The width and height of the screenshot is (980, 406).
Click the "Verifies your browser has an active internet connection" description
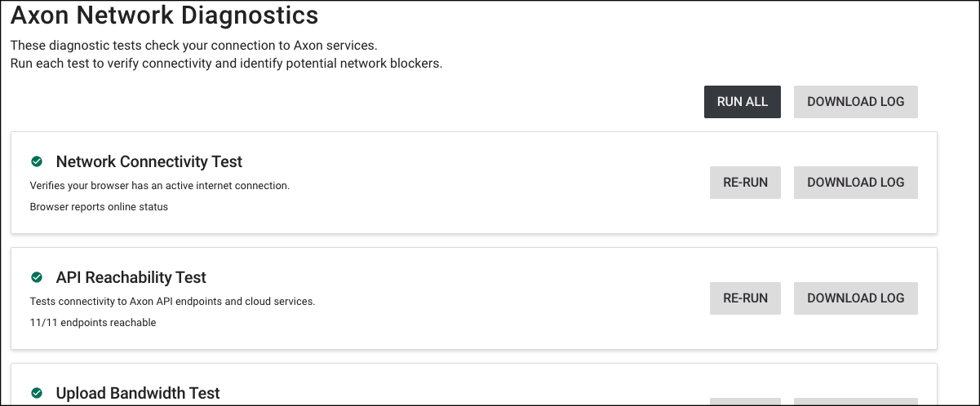(x=160, y=186)
